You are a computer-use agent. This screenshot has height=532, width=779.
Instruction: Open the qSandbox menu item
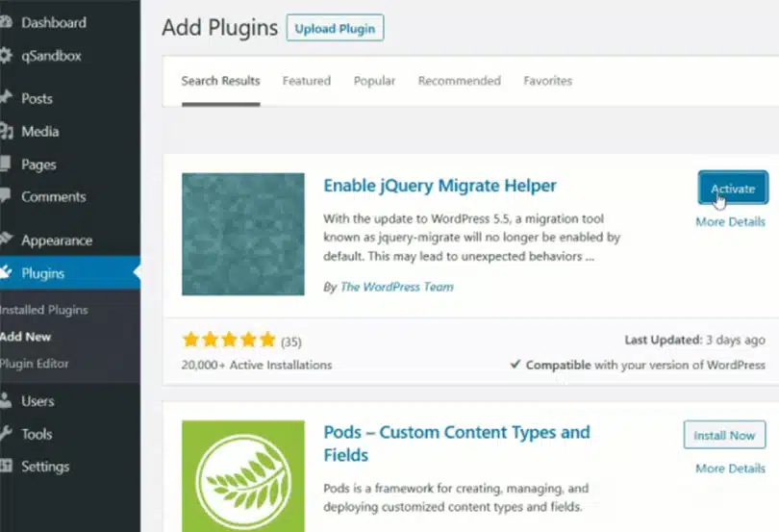point(51,56)
